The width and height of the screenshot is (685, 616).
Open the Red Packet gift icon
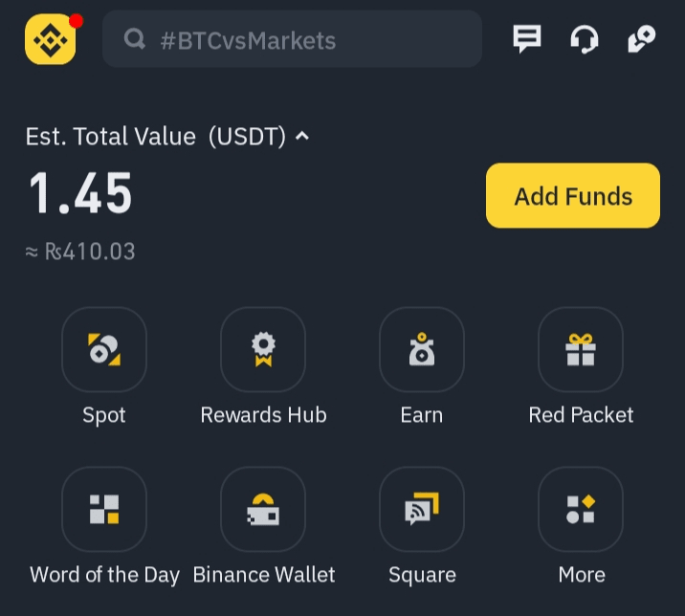pyautogui.click(x=581, y=350)
